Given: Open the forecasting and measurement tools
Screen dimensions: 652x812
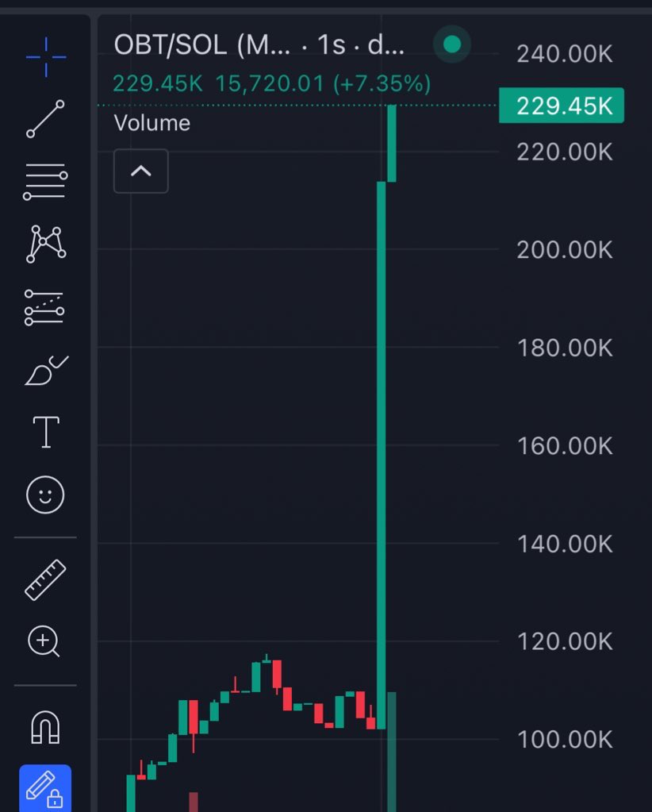Looking at the screenshot, I should 44,308.
